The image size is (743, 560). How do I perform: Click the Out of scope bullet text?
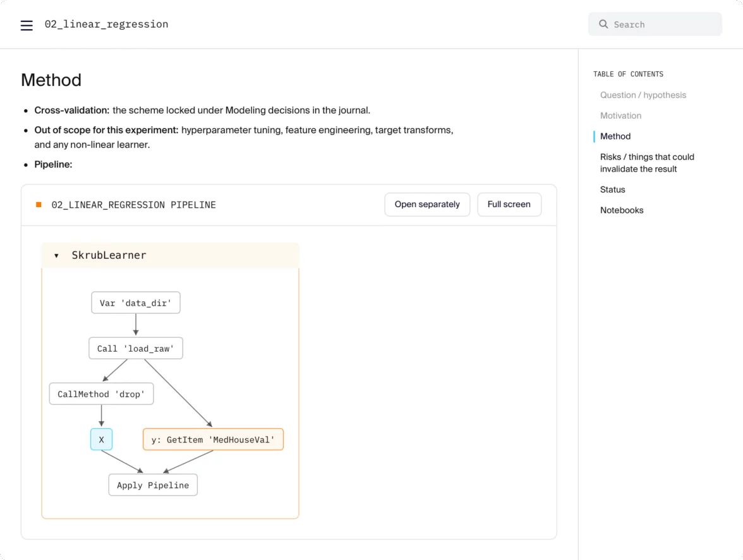click(244, 137)
